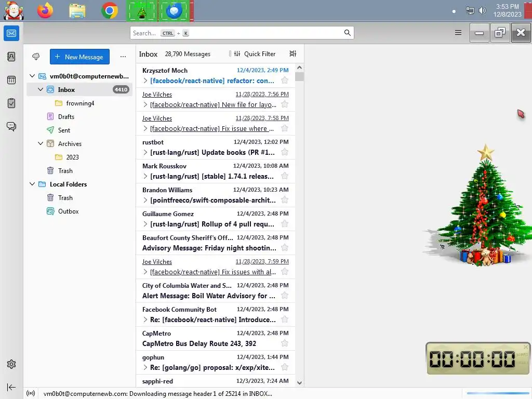This screenshot has height=399, width=532.
Task: Click the search magnifier icon
Action: 347,33
